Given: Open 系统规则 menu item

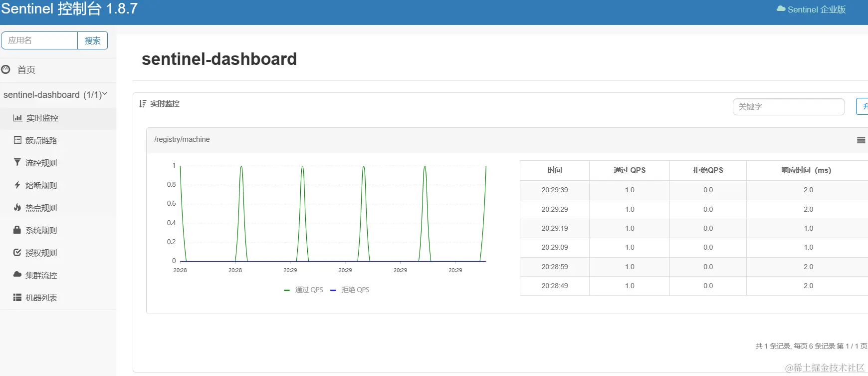Looking at the screenshot, I should [x=58, y=231].
